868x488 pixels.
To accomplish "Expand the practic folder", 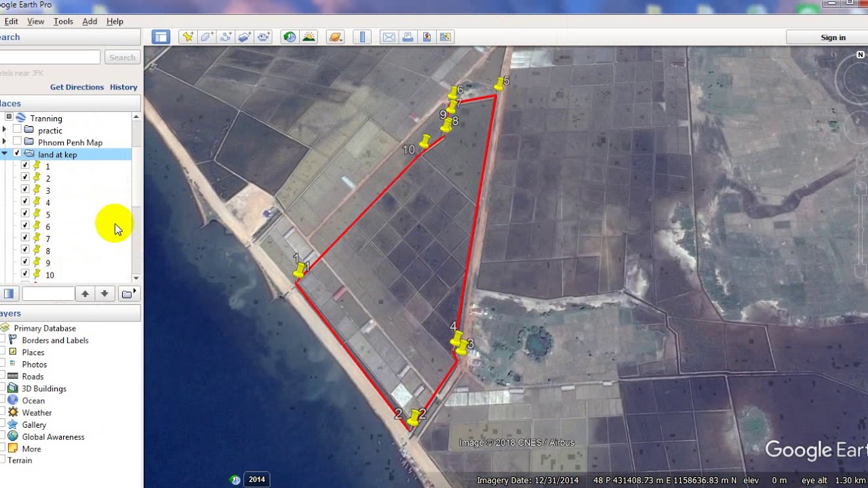I will click(5, 129).
